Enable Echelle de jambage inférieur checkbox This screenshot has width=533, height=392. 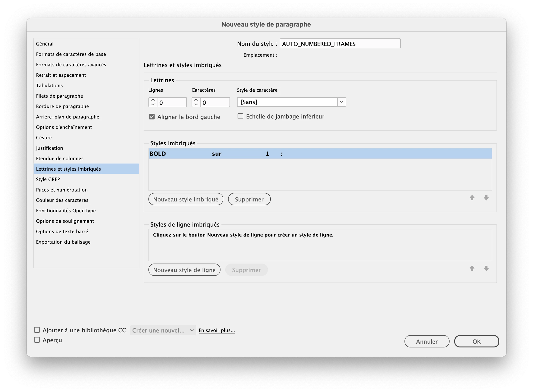(x=240, y=116)
